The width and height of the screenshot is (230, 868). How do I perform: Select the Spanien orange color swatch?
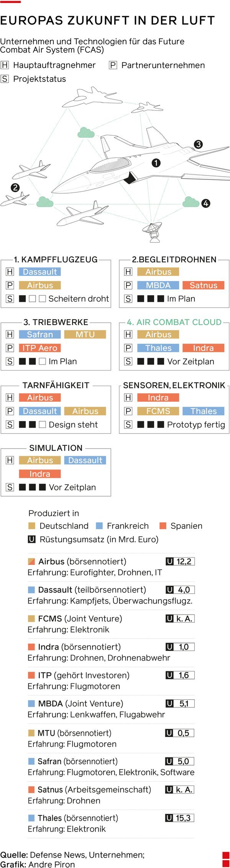pyautogui.click(x=163, y=526)
